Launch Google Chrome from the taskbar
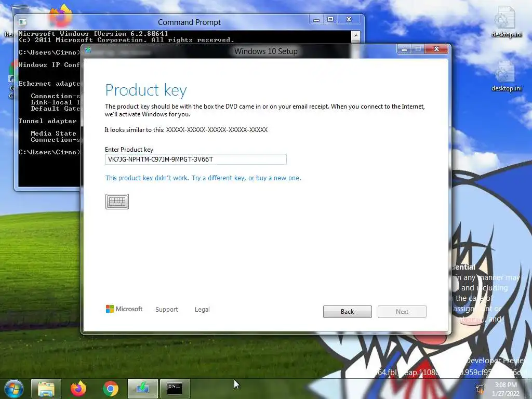The width and height of the screenshot is (532, 399). tap(110, 389)
